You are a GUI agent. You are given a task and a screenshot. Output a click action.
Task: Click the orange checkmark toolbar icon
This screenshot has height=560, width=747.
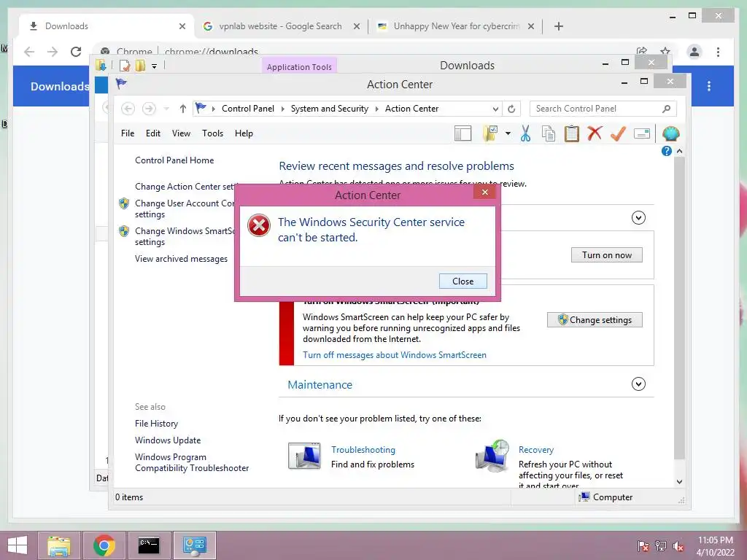[618, 134]
